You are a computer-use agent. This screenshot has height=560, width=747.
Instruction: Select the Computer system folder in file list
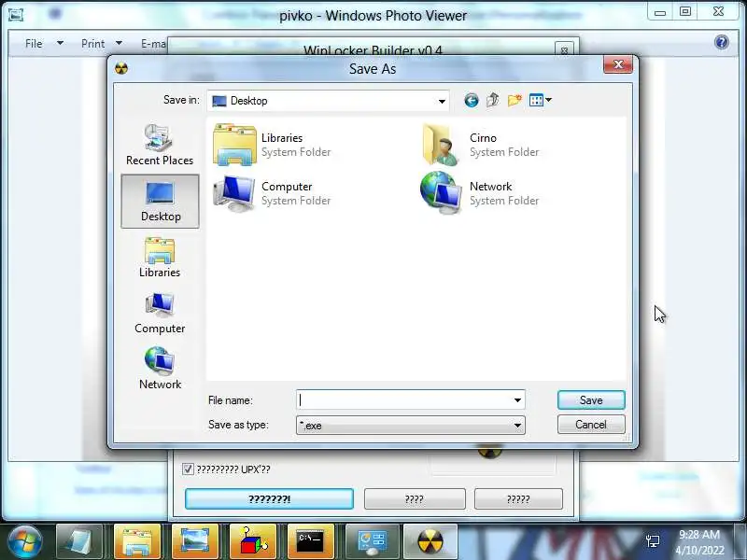pyautogui.click(x=272, y=193)
